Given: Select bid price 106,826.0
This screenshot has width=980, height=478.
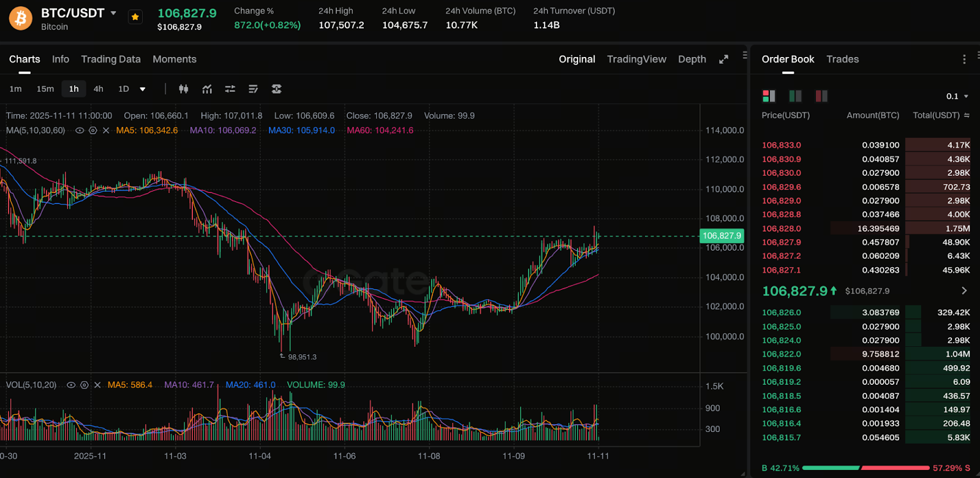Looking at the screenshot, I should coord(782,313).
